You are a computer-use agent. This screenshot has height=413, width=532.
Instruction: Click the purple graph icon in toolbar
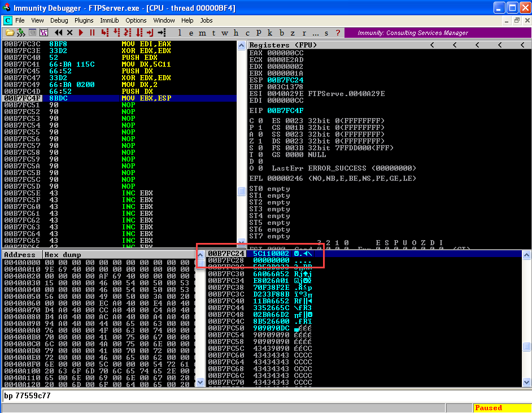pos(43,33)
